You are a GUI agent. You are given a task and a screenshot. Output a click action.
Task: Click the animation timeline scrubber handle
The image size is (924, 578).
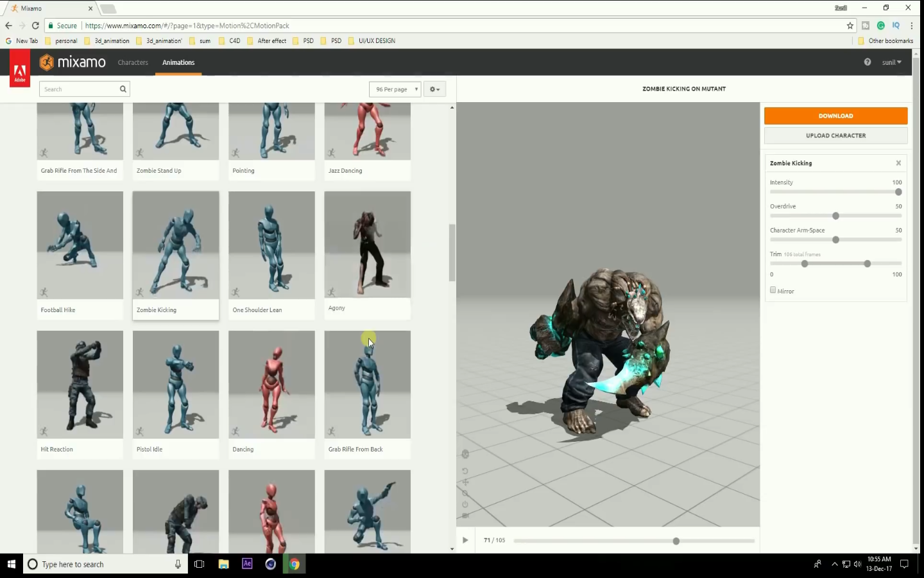point(676,541)
